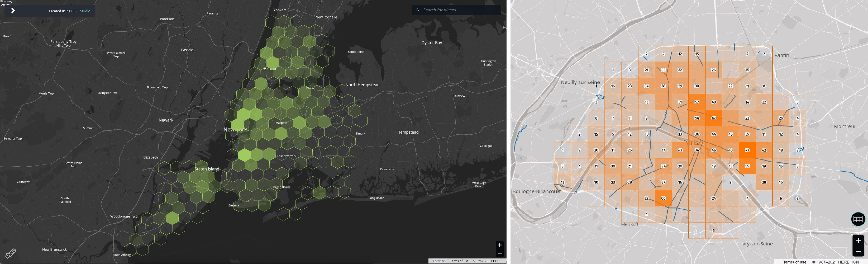The image size is (868, 264).
Task: Open Terms of use on dark map
Action: (459, 261)
